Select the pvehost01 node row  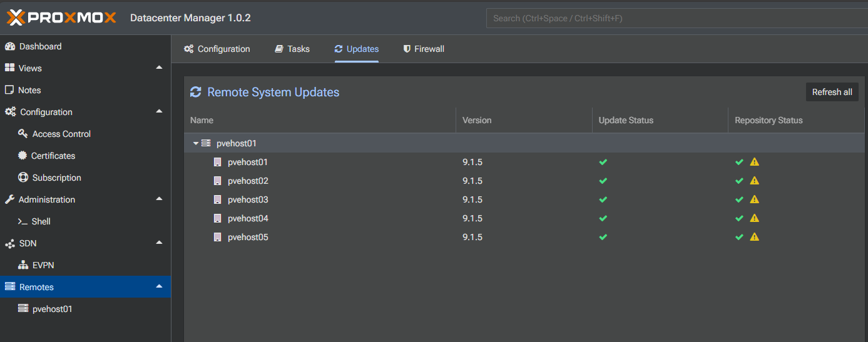point(524,162)
